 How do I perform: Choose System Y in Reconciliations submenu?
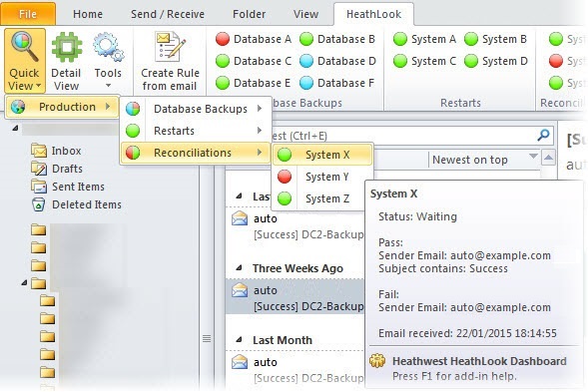322,177
